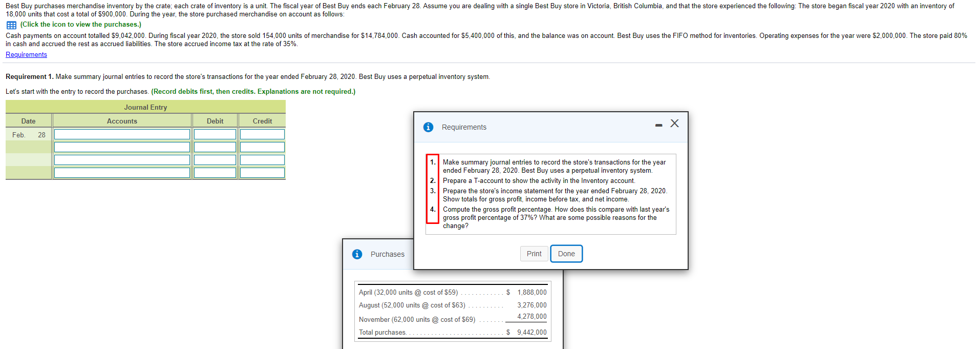Click the 'Date' column header
Screen dimensions: 980x349
[28, 121]
